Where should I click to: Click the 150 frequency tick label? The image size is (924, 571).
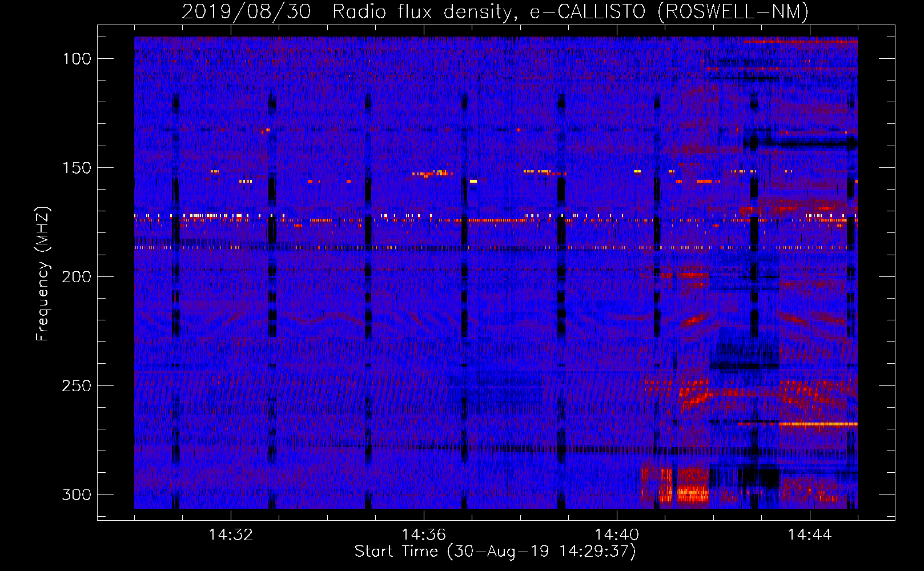(x=77, y=168)
